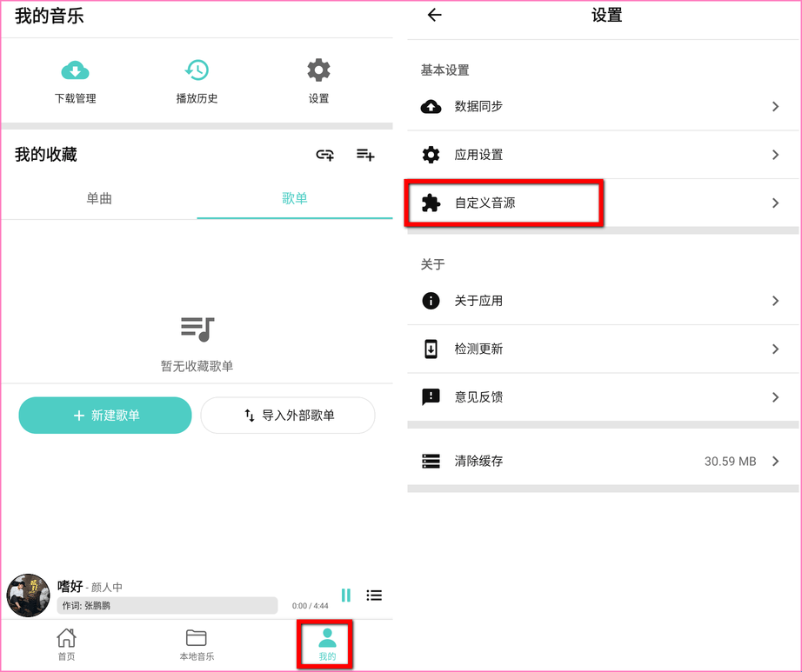Screen dimensions: 802x672
Task: Go back using the arrow icon
Action: (435, 16)
